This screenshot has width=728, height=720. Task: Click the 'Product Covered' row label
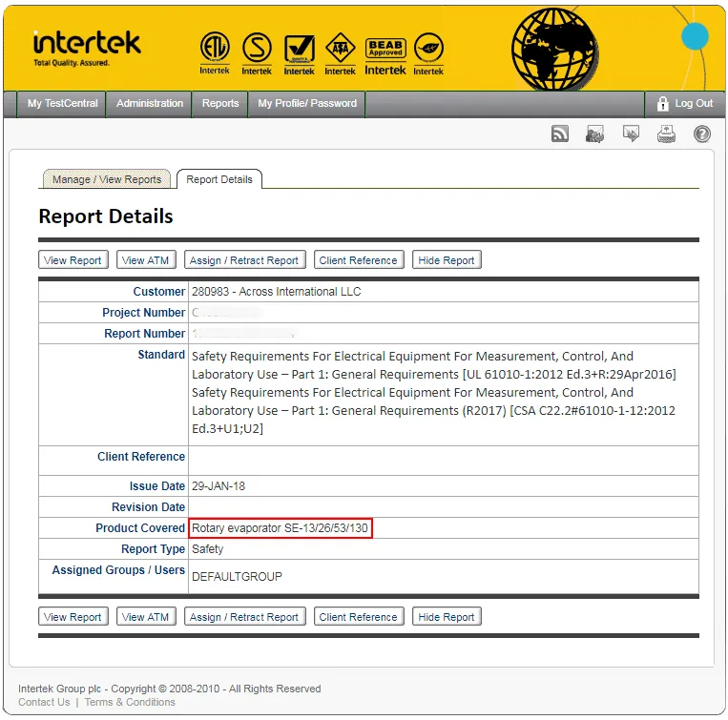[140, 528]
